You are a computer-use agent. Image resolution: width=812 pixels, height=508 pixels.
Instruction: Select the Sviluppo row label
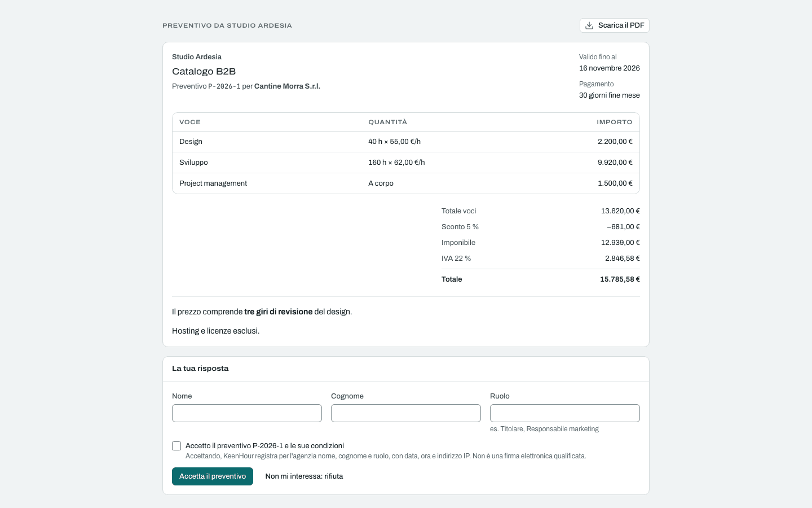pos(193,163)
